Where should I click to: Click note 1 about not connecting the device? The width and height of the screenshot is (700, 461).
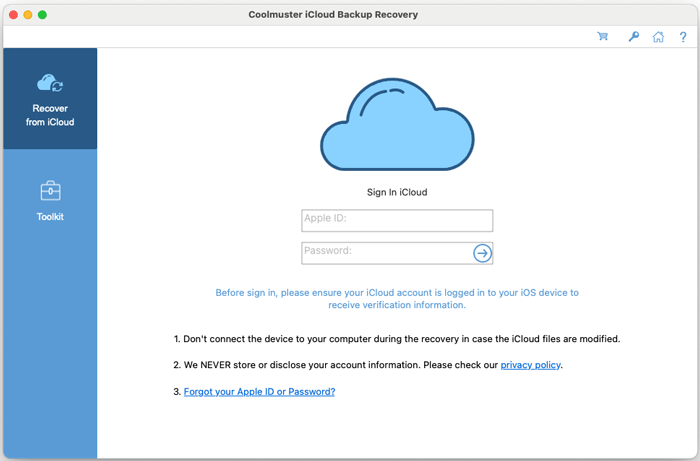(x=397, y=339)
